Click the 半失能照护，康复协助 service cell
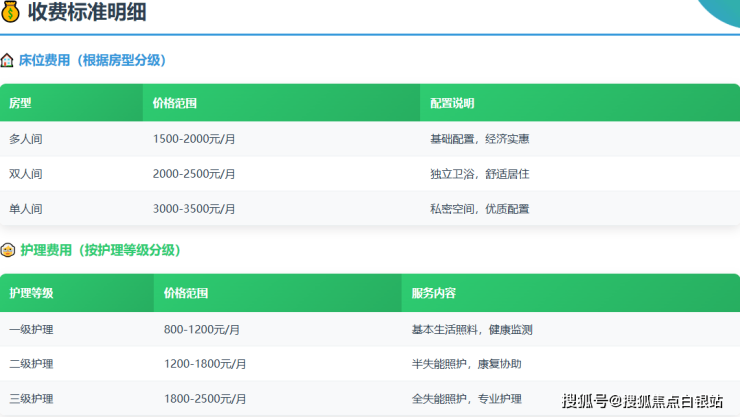Viewport: 740px width, 417px height. [x=466, y=364]
